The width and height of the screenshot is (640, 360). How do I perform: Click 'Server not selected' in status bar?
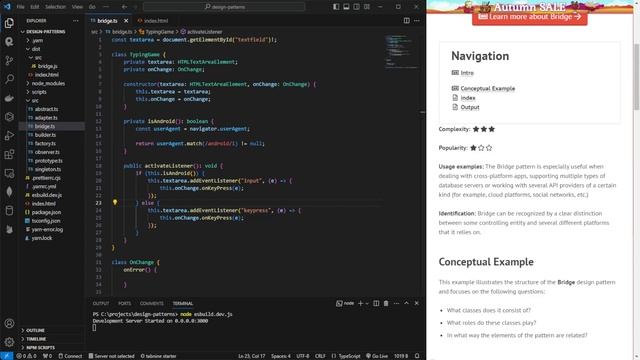111,356
